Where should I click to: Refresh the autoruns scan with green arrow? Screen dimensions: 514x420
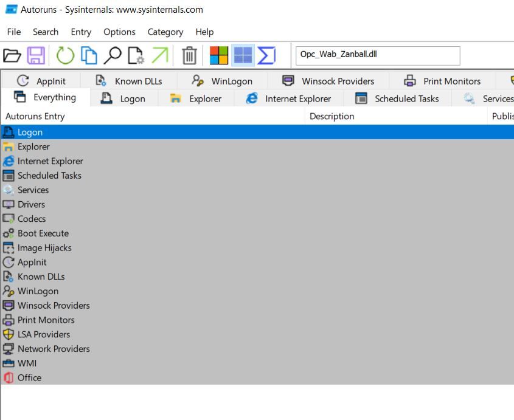[65, 55]
